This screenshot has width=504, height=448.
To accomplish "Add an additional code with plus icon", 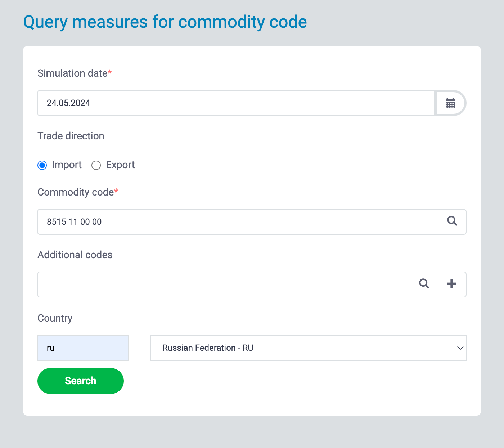I will click(452, 284).
